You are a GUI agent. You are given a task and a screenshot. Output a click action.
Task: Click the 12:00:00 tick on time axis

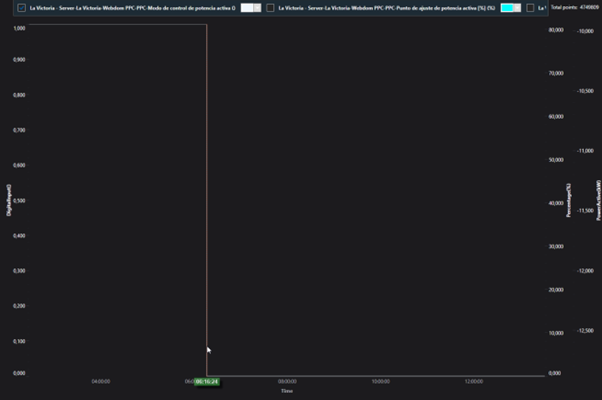point(474,381)
